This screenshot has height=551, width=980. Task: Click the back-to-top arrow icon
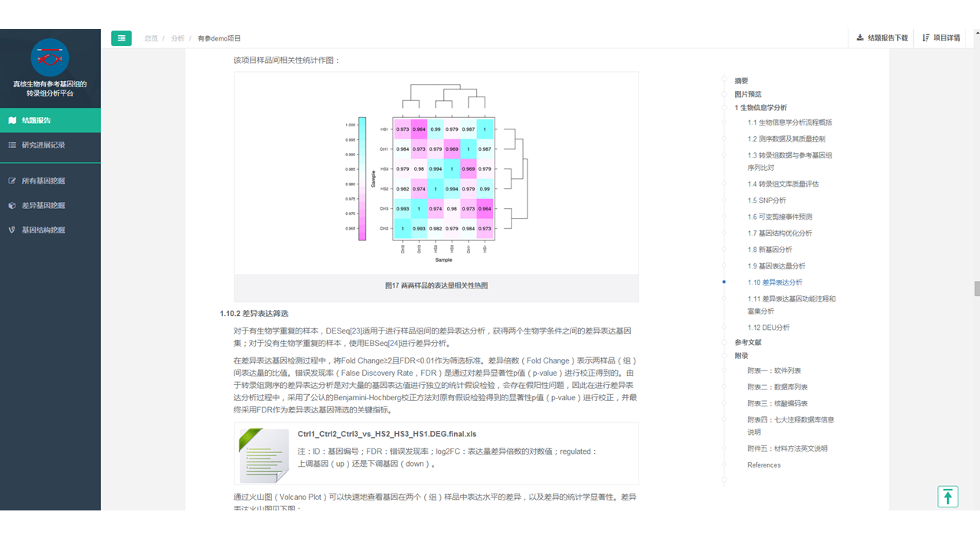point(948,496)
